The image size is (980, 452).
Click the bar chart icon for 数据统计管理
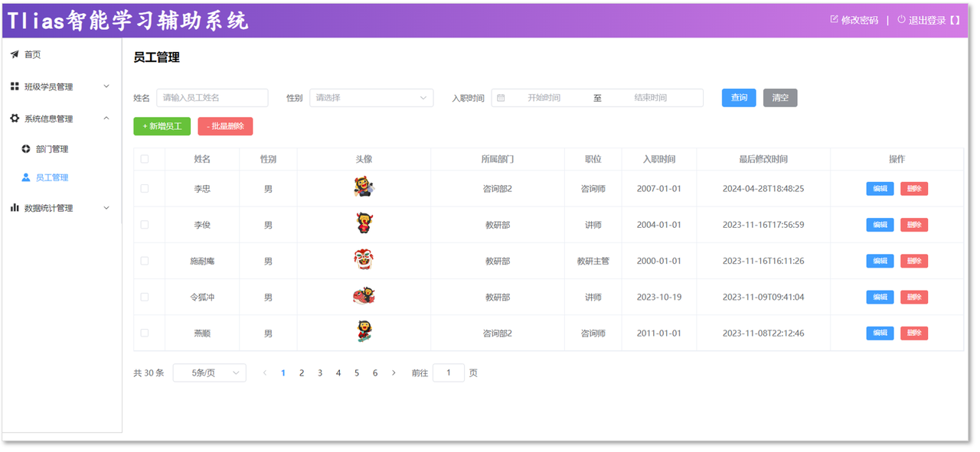point(15,208)
